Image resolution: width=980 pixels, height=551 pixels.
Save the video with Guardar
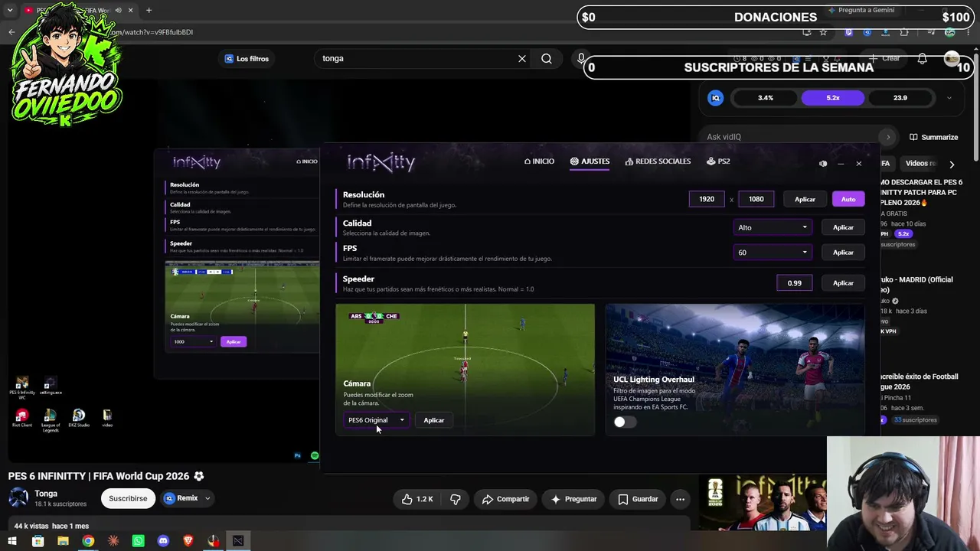coord(638,499)
